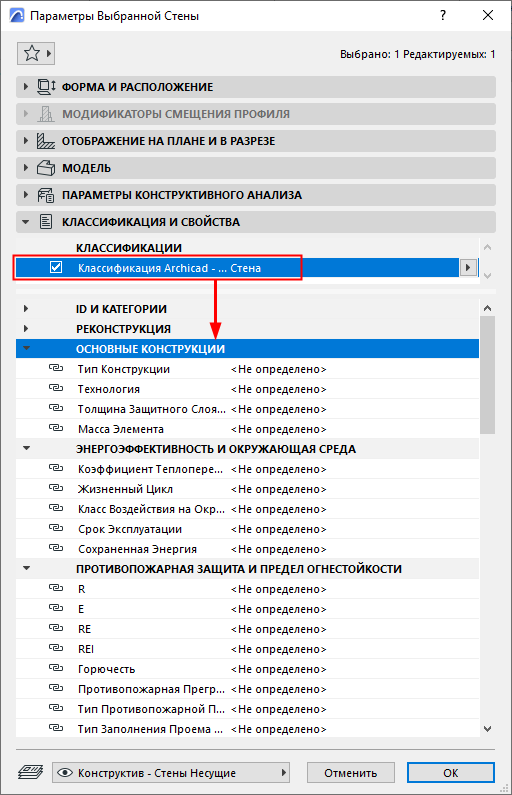Toggle link icon for Срок Эксплуатации
Screen dimensions: 512x795
coord(56,528)
